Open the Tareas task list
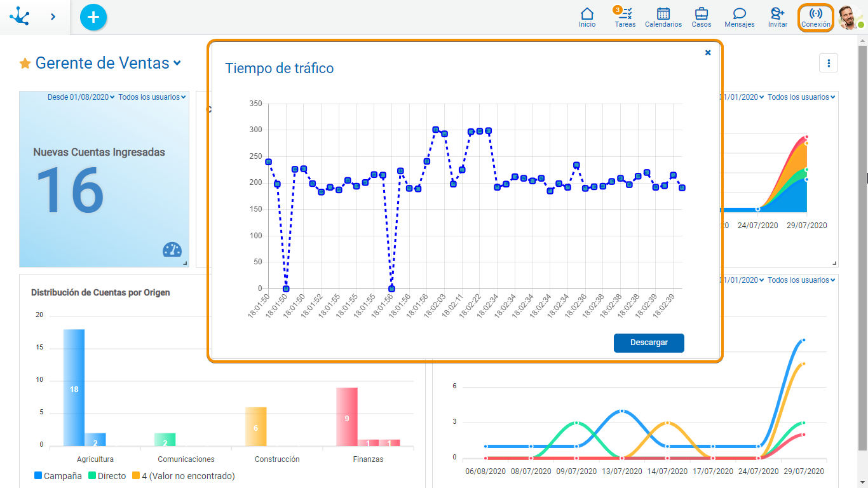Screen dimensions: 868x488 [x=625, y=17]
